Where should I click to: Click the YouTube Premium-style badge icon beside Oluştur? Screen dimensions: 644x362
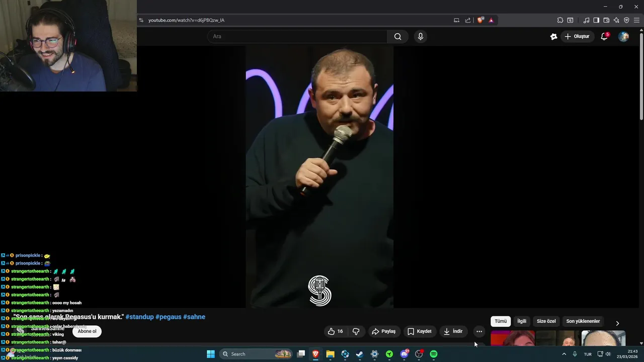pyautogui.click(x=554, y=36)
